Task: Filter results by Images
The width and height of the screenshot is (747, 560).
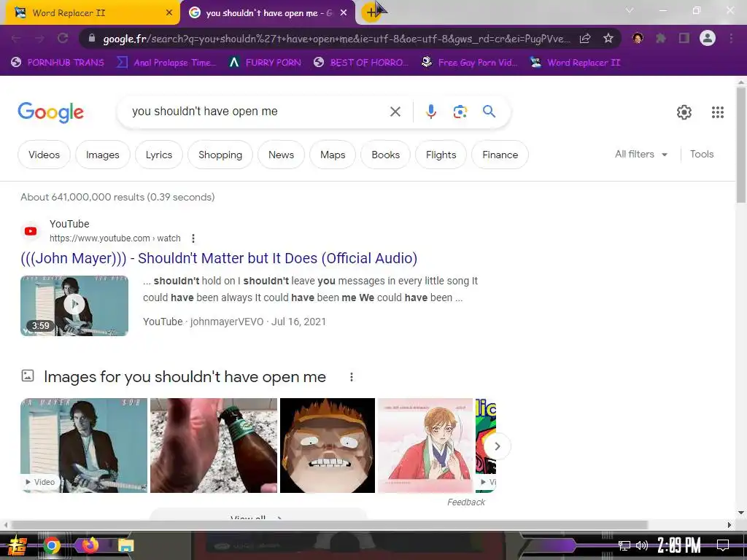Action: click(102, 155)
